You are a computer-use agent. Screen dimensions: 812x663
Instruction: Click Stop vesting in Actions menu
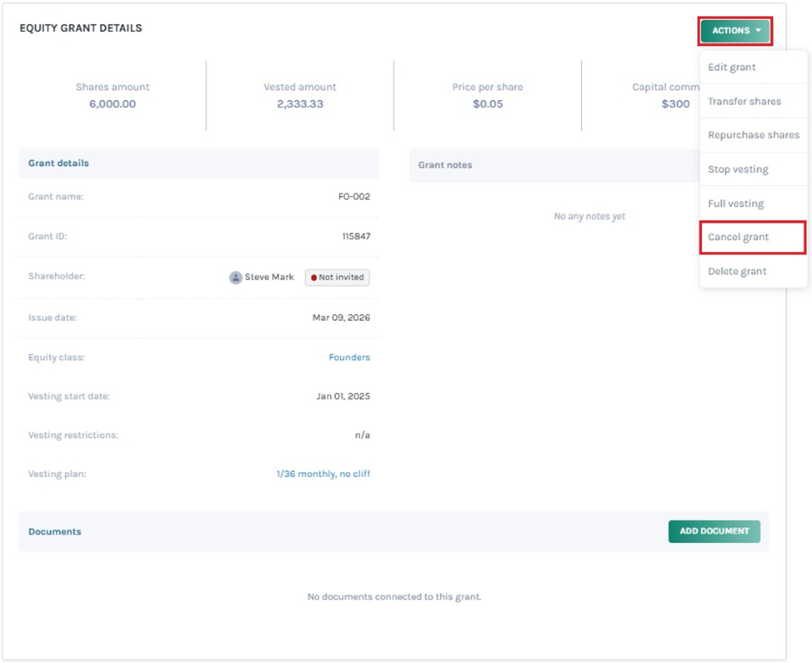click(738, 169)
